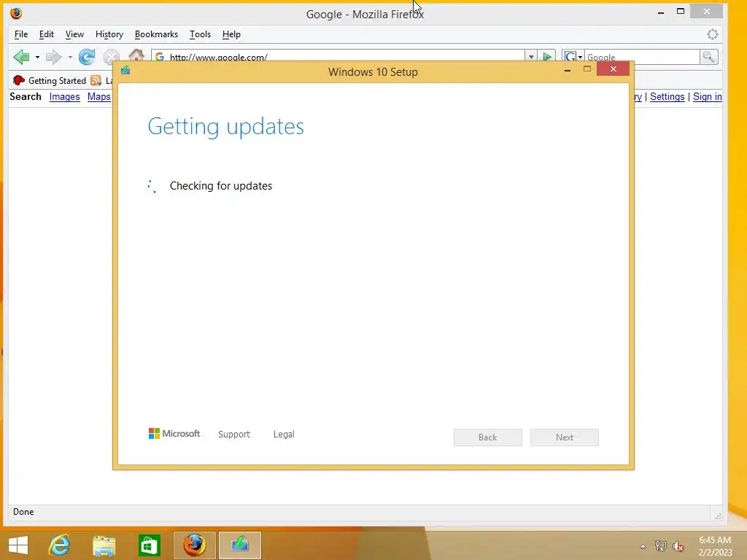Expand the Firefox address bar dropdown

tap(531, 57)
